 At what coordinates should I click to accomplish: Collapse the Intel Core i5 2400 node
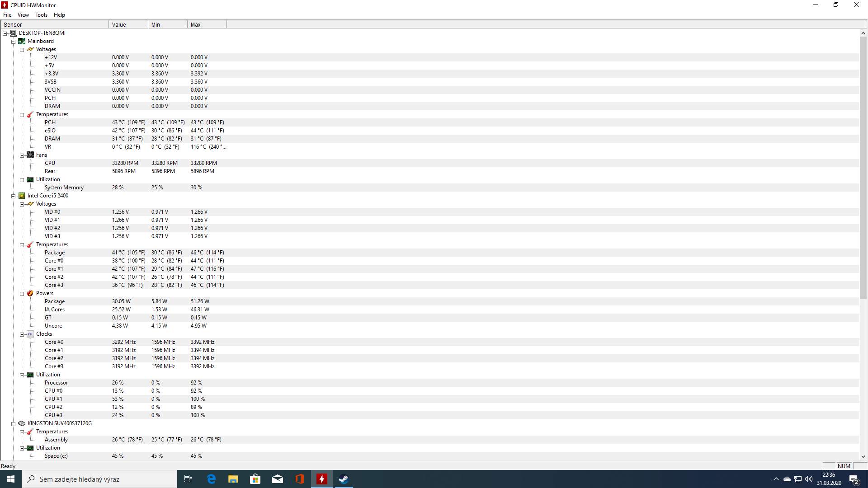pos(14,196)
